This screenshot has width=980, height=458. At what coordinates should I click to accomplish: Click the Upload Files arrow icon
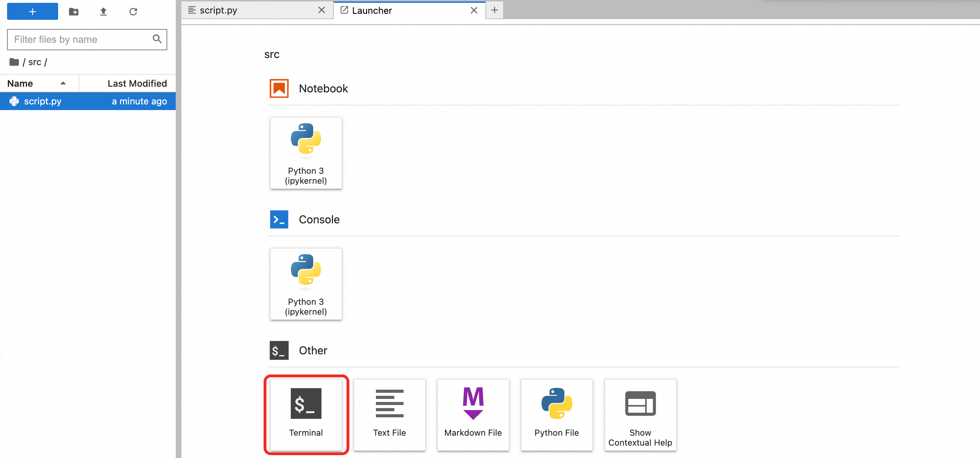(103, 12)
